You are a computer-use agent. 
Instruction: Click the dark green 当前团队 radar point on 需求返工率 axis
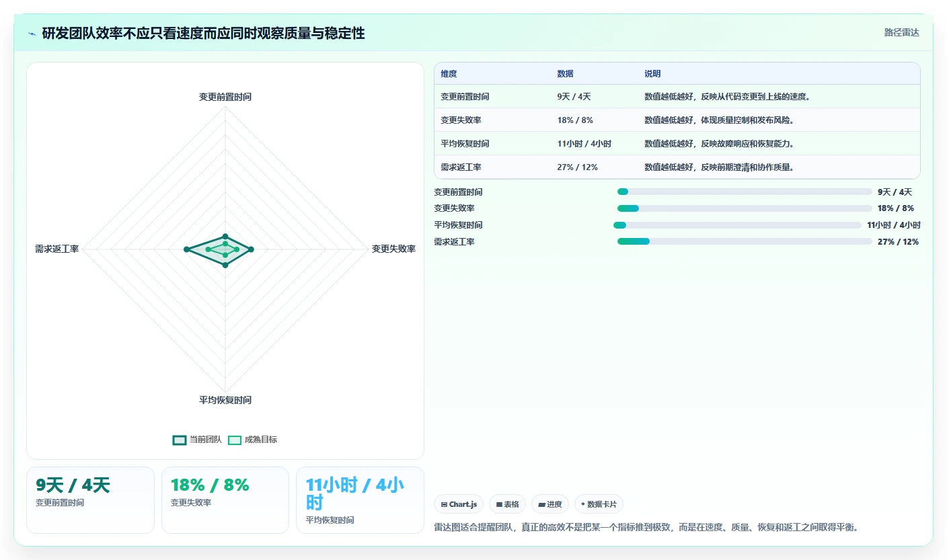tap(186, 249)
